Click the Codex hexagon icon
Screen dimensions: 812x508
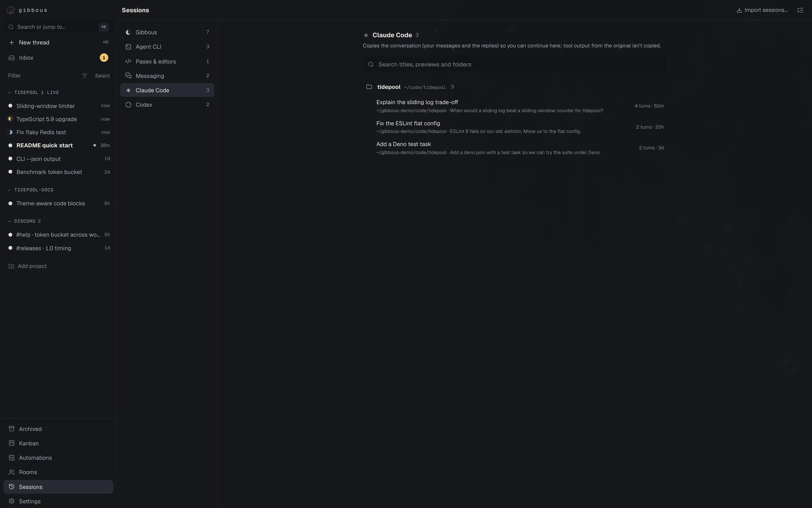pyautogui.click(x=128, y=105)
